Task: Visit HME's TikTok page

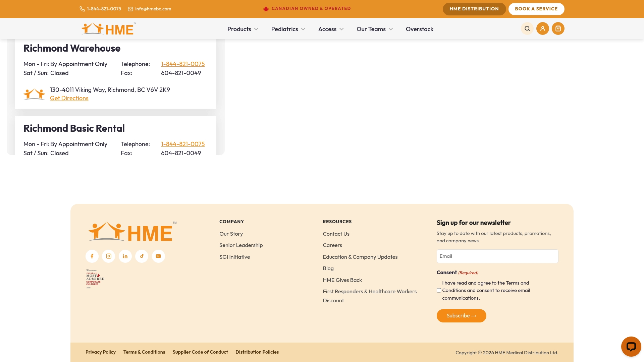Action: (x=142, y=256)
